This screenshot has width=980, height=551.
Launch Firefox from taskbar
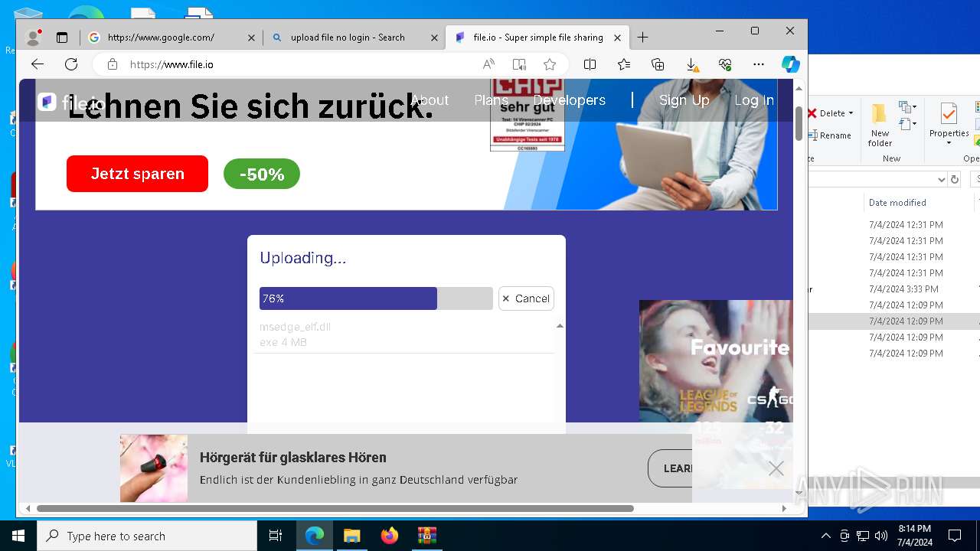coord(390,536)
